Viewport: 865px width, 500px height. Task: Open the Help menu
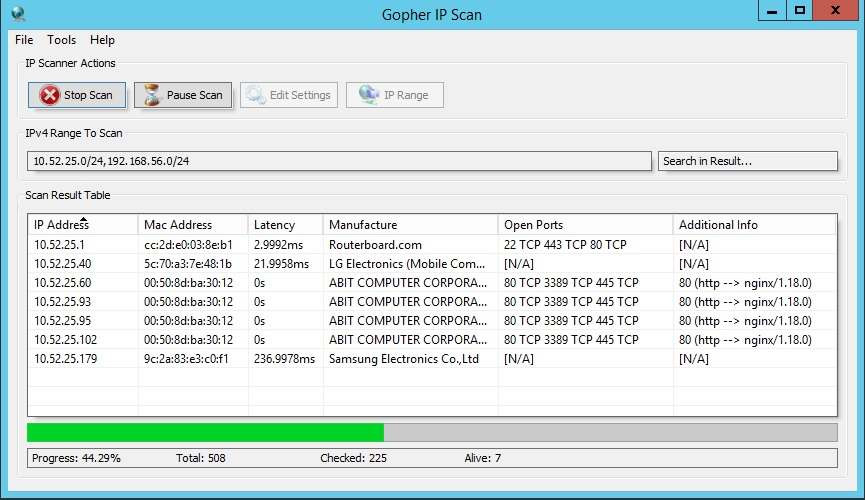pyautogui.click(x=102, y=40)
